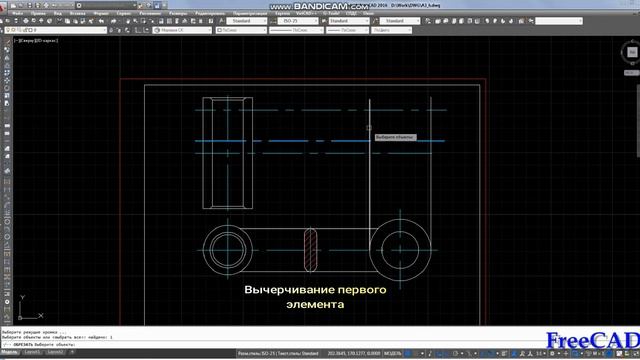This screenshot has height=360, width=640.
Task: Click the New drawing icon in quick access bar
Action: (x=14, y=6)
